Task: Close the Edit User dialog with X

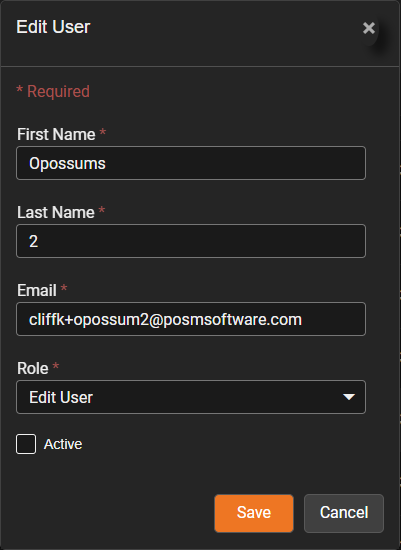Action: click(x=369, y=28)
